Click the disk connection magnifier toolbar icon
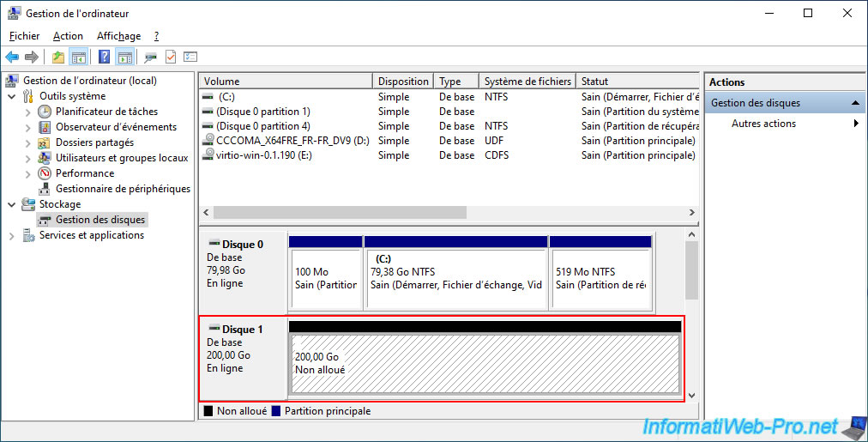 click(150, 57)
